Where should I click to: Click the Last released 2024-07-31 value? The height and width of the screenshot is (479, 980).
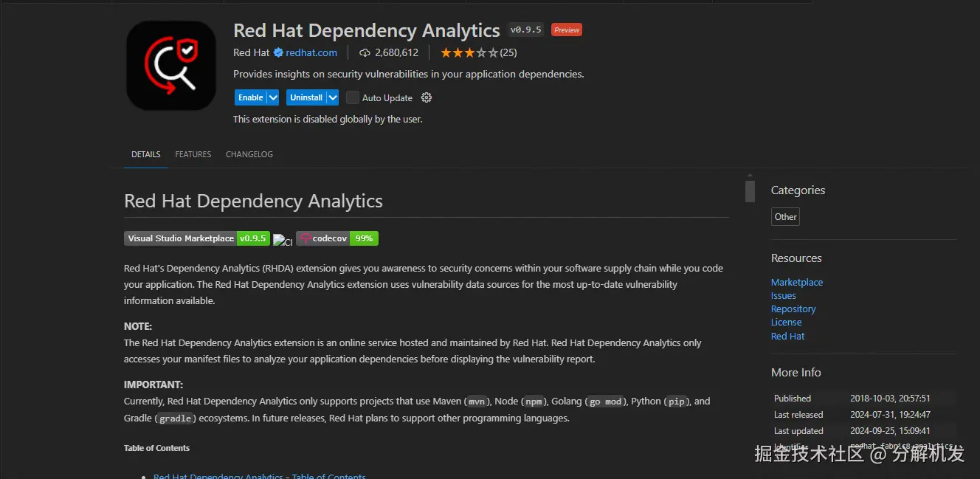(890, 414)
